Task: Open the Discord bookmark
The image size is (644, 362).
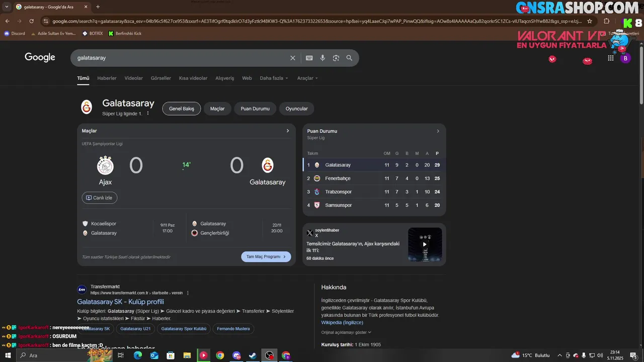Action: tap(15, 33)
